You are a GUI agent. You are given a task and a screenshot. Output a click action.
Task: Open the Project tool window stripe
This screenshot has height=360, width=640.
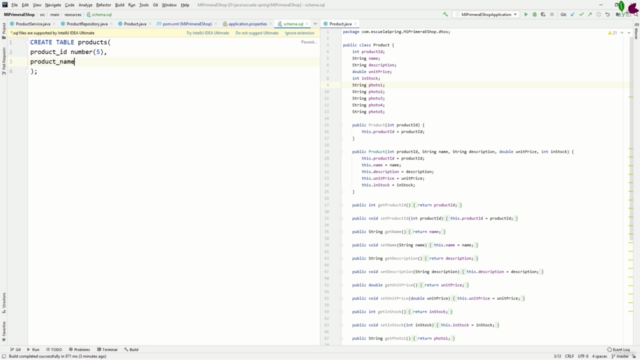[x=4, y=31]
